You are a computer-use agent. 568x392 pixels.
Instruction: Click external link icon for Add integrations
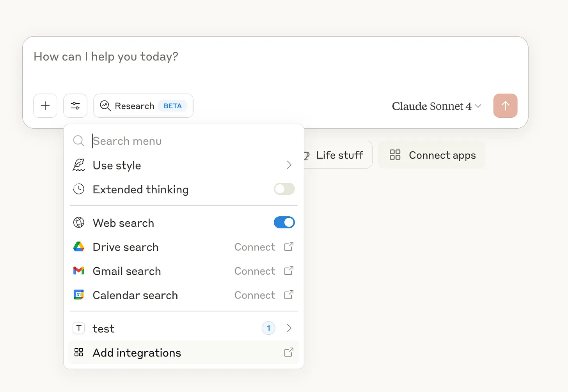289,352
